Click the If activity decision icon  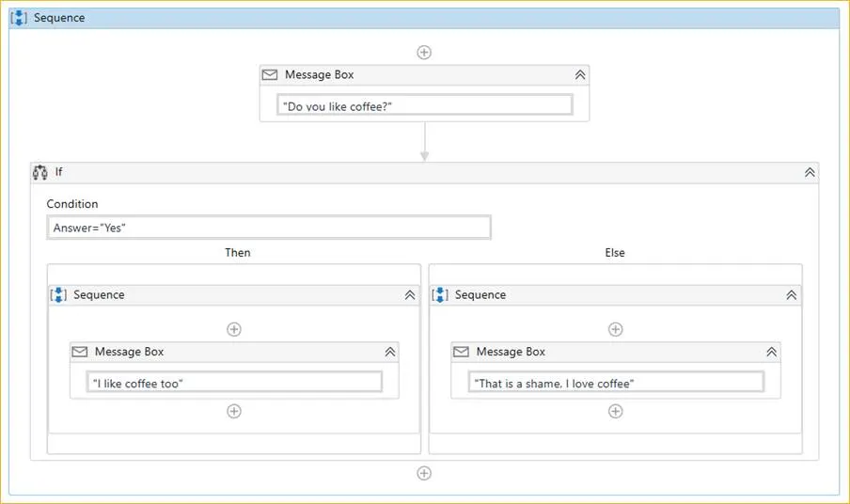[40, 172]
